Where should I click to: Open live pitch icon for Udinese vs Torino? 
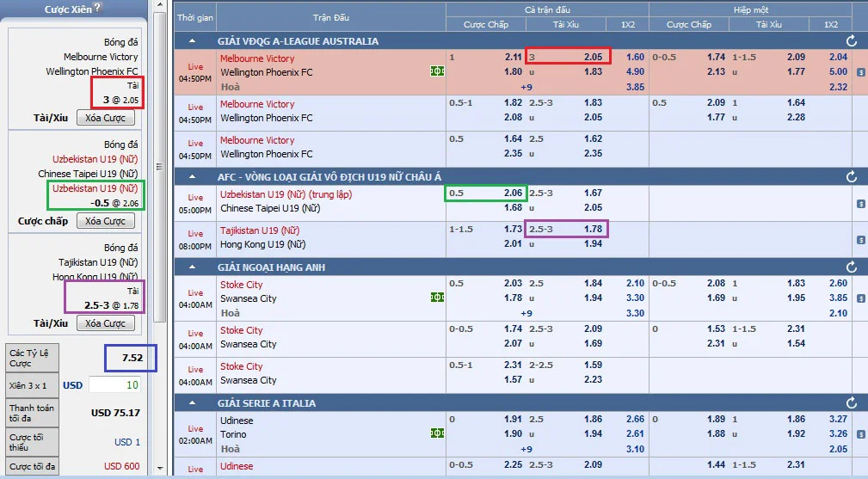click(437, 433)
